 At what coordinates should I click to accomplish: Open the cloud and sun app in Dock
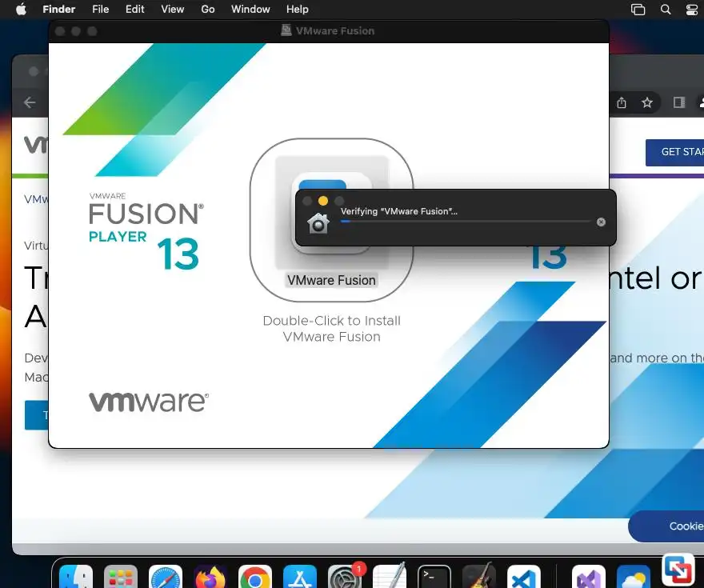point(634,578)
